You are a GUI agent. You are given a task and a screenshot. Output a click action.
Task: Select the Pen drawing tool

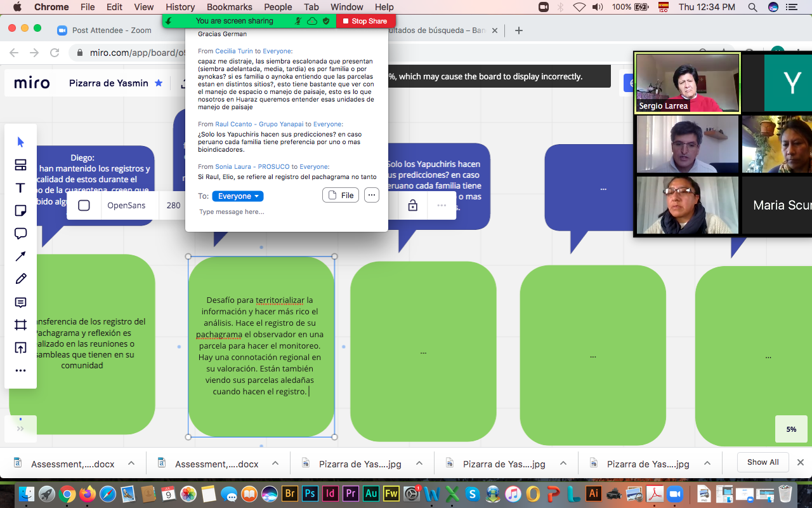pos(20,279)
